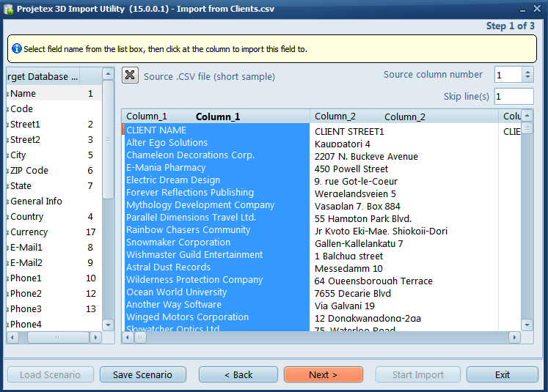The image size is (548, 392).
Task: Go back with the < Back button
Action: (238, 374)
